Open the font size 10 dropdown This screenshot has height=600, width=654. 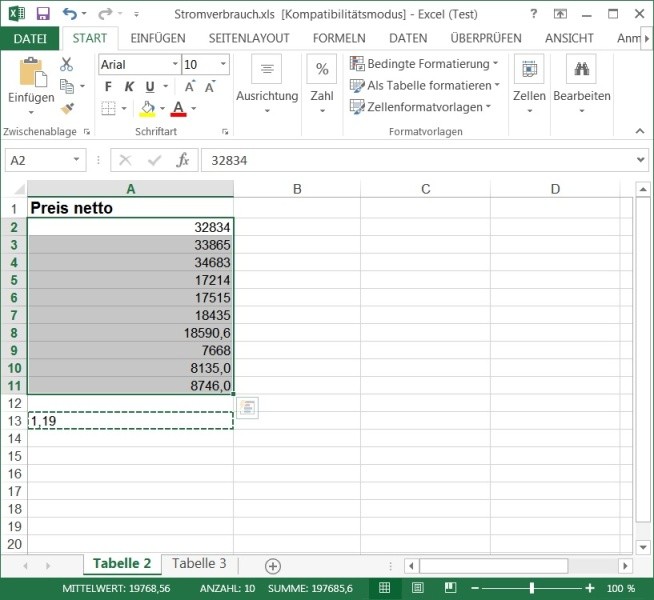[x=224, y=64]
